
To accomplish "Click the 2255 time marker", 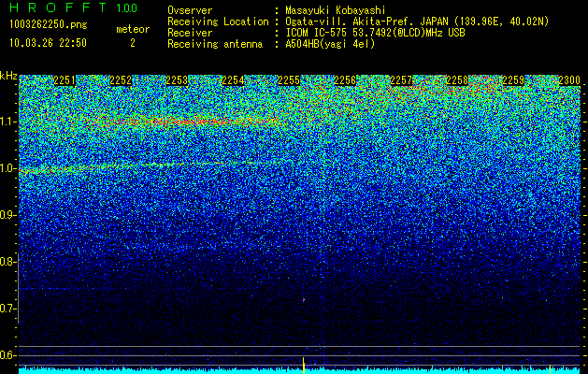I will 289,80.
